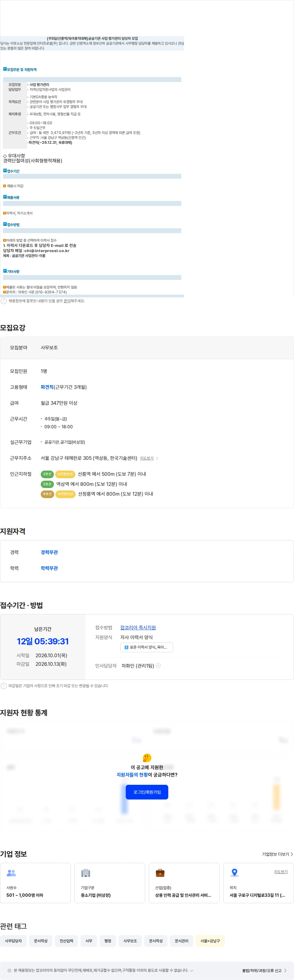The image size is (294, 980).
Task: Select the 전산입력 tag
Action: pos(66,941)
